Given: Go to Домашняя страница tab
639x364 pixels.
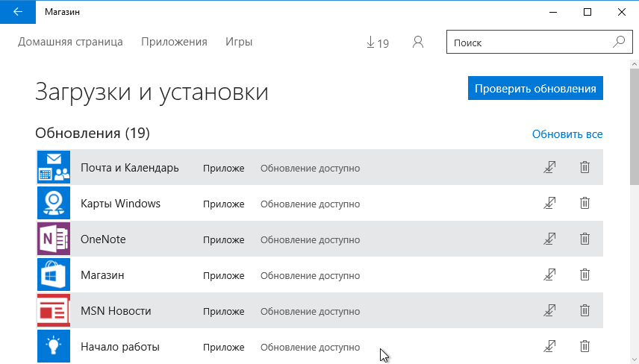Looking at the screenshot, I should 70,42.
